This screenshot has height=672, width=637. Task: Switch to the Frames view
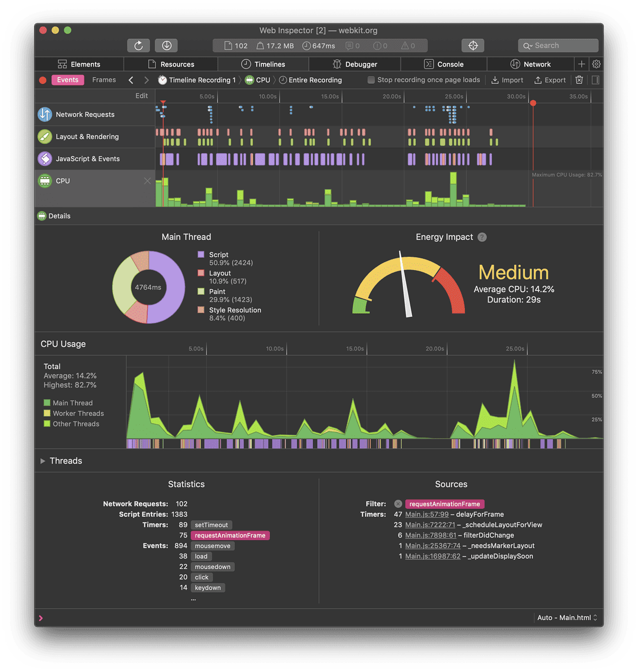104,80
